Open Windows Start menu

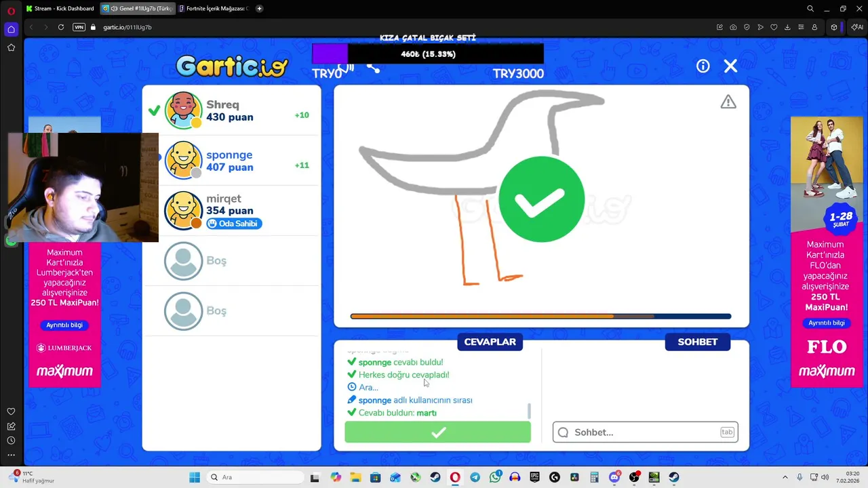coord(195,477)
